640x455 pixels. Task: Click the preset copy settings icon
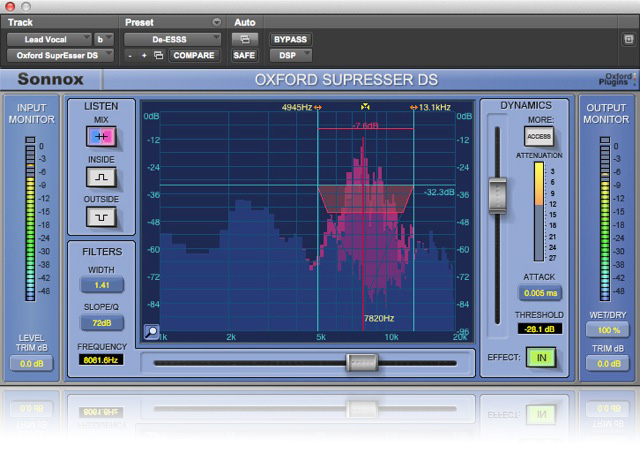(x=159, y=55)
